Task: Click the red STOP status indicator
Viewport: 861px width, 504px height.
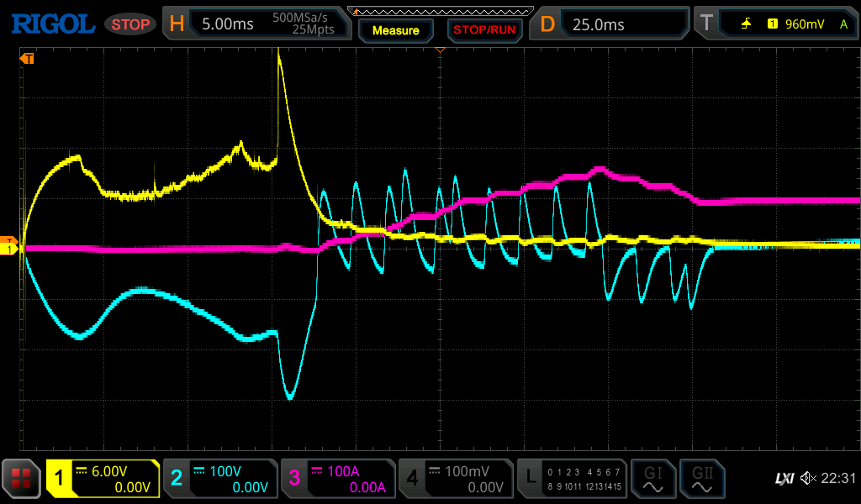Action: (x=130, y=24)
